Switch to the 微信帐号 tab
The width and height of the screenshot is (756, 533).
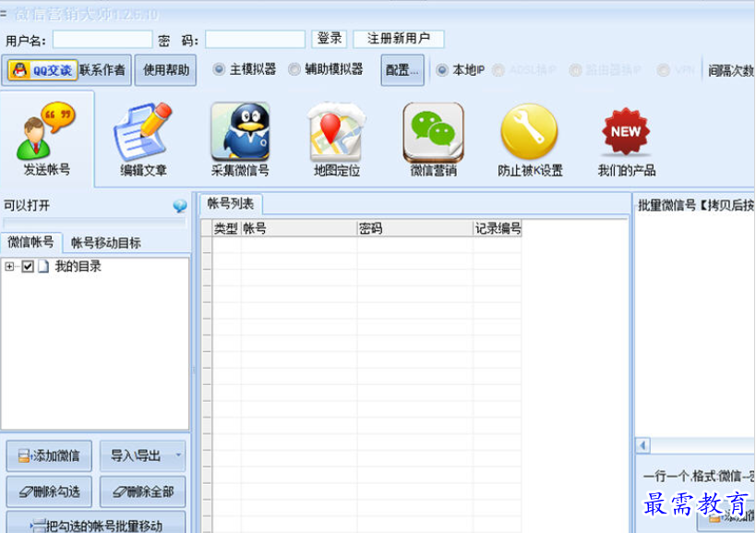point(30,242)
